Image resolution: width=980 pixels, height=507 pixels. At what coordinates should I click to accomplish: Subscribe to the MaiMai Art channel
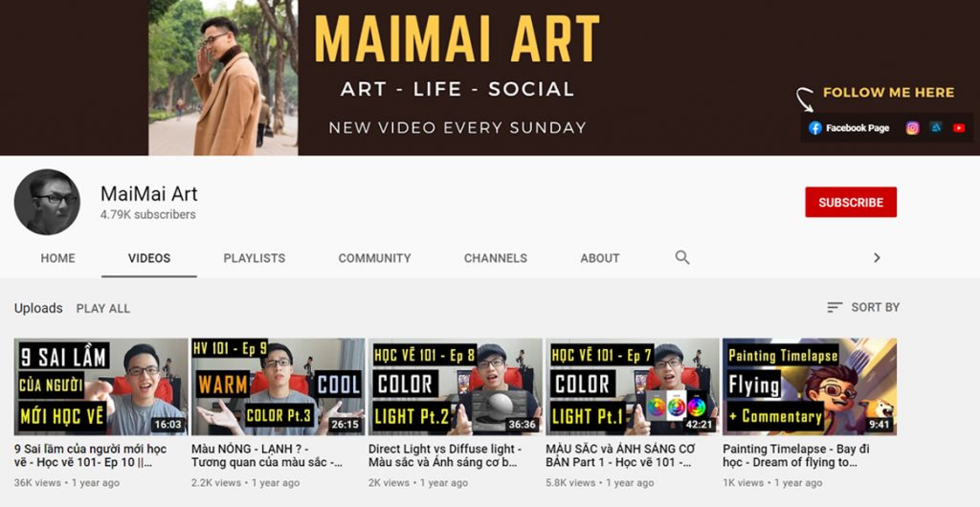[x=851, y=202]
